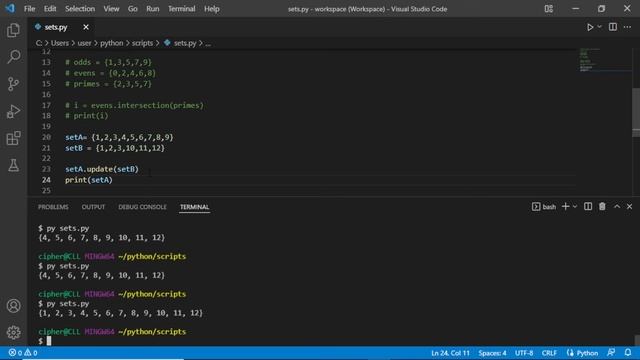Close the terminal panel

629,207
